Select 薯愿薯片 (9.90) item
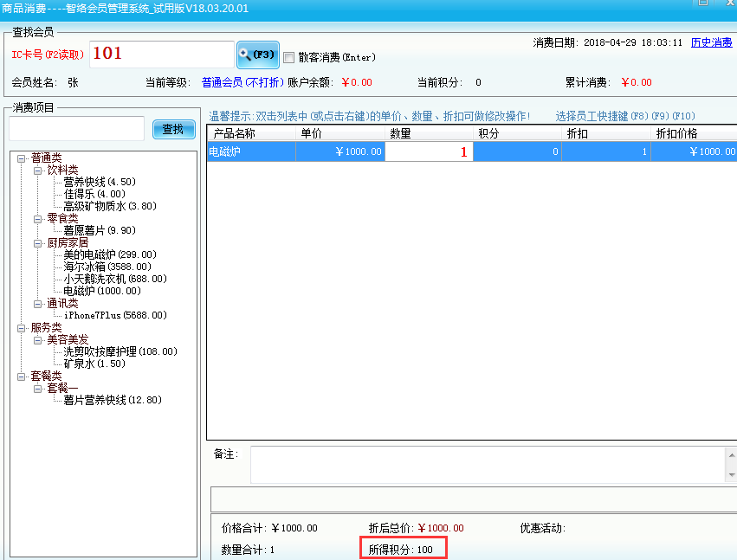The image size is (737, 560). 100,230
